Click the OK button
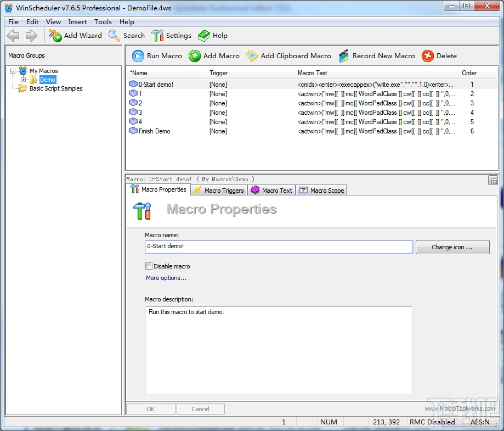 pos(150,409)
